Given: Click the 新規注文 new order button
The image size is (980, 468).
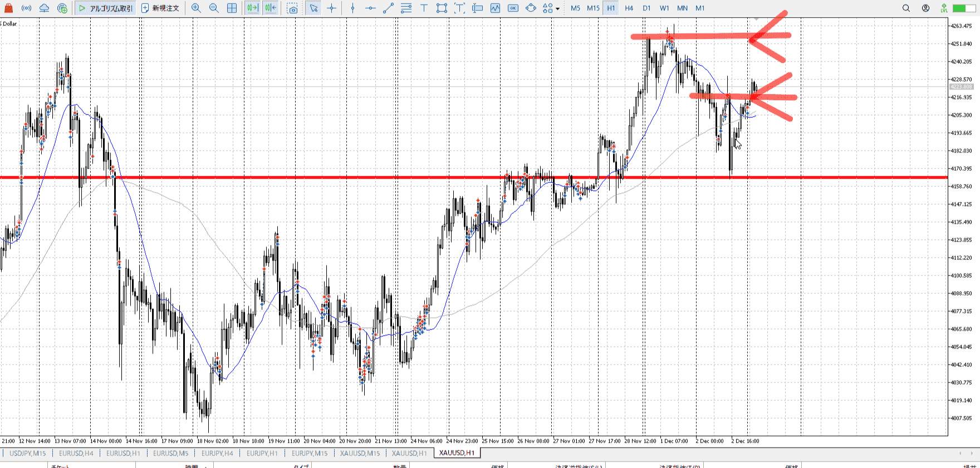Looking at the screenshot, I should [x=160, y=8].
